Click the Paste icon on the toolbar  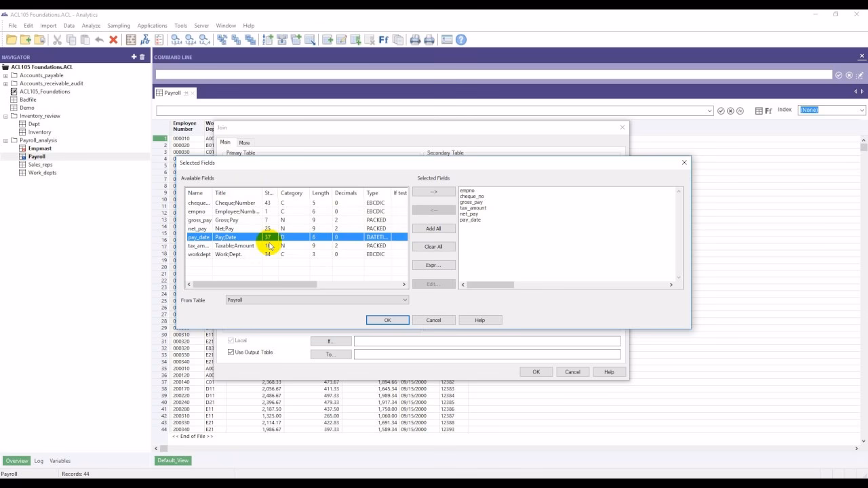tap(83, 39)
